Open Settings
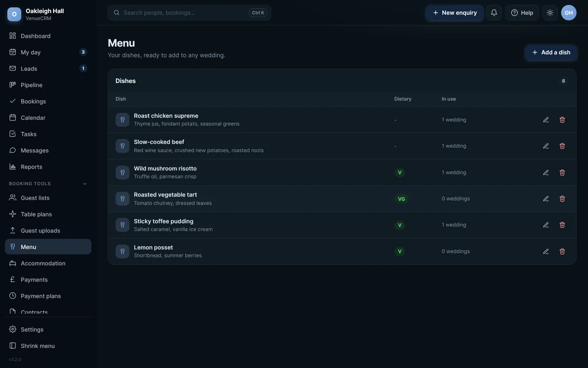Image resolution: width=588 pixels, height=368 pixels. pos(48,330)
